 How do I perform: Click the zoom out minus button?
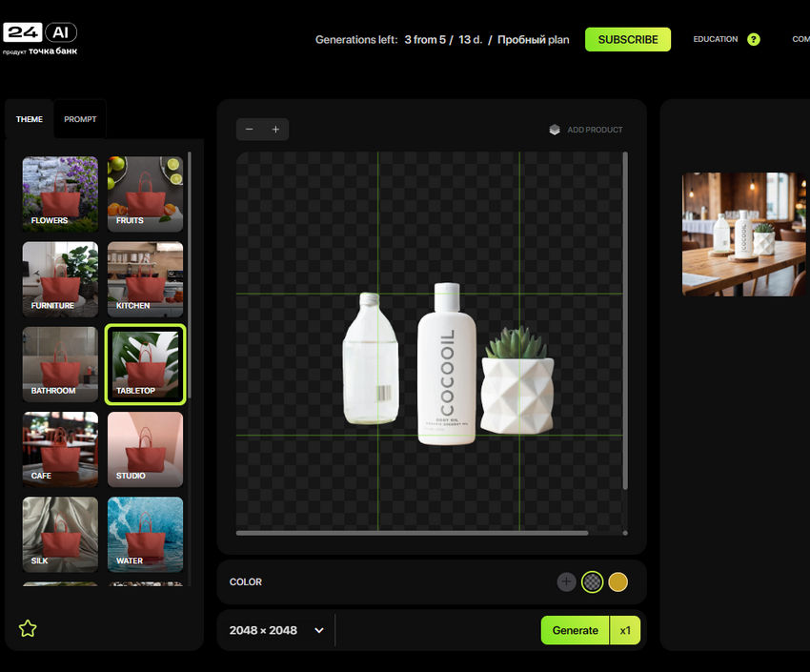click(249, 129)
